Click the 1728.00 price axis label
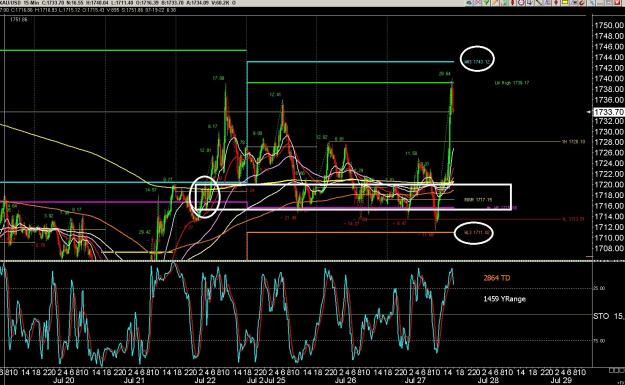This screenshot has height=385, width=625. coord(609,142)
